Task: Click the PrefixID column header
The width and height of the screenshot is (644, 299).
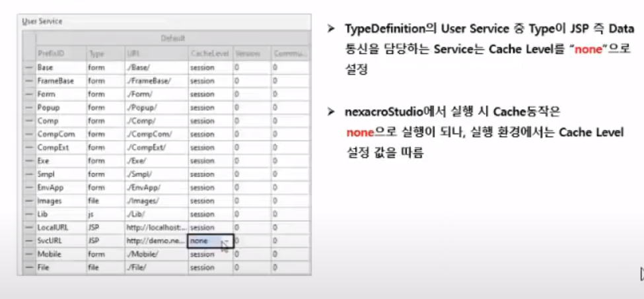Action: click(61, 54)
